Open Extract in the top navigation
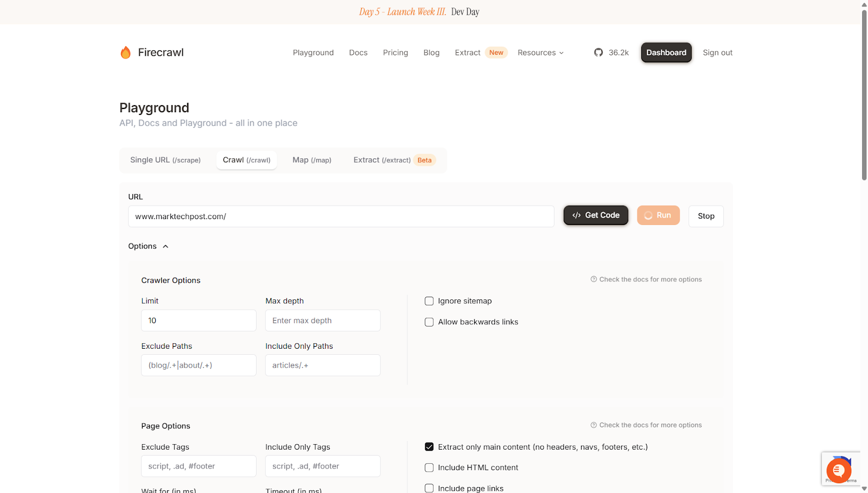Screen dimensions: 868x493 (468, 53)
